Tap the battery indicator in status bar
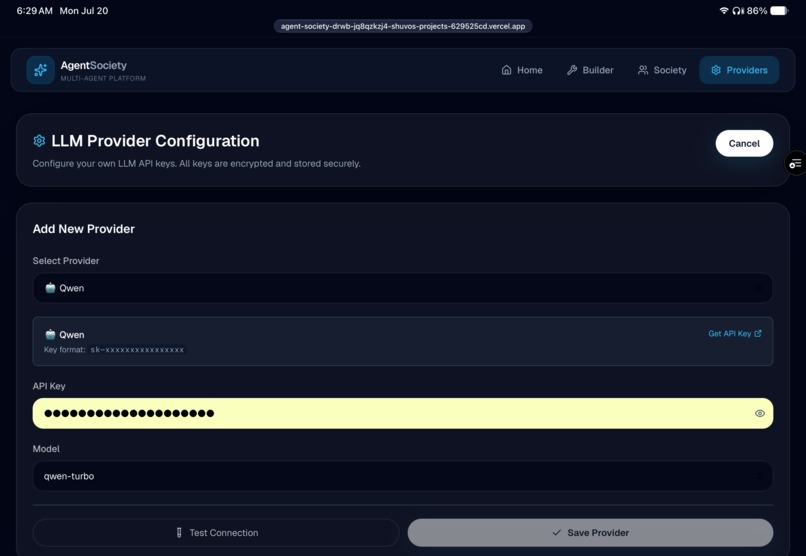 click(x=779, y=10)
